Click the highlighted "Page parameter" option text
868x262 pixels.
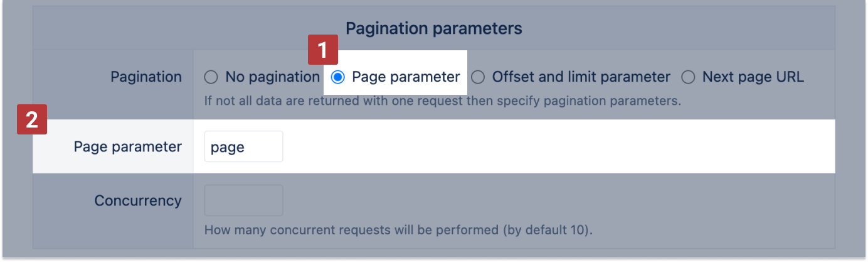pyautogui.click(x=406, y=77)
